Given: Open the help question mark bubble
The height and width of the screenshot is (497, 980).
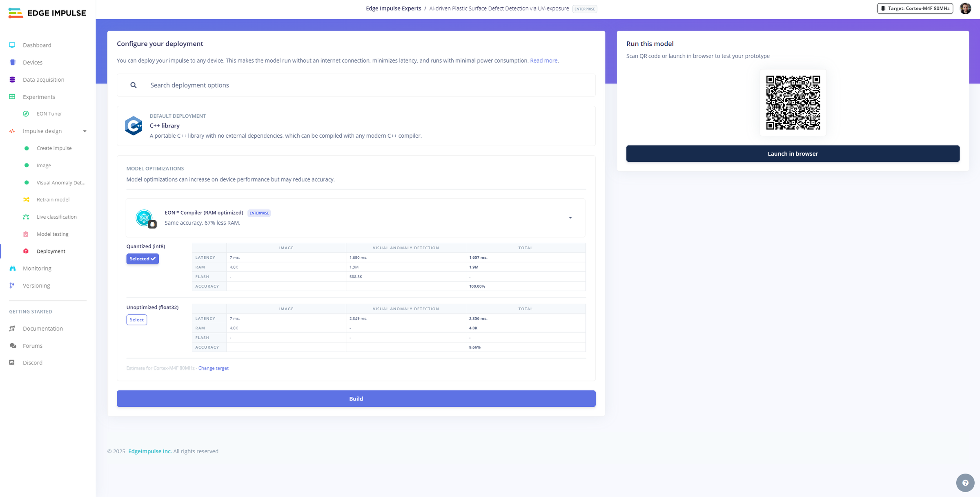Looking at the screenshot, I should tap(965, 483).
